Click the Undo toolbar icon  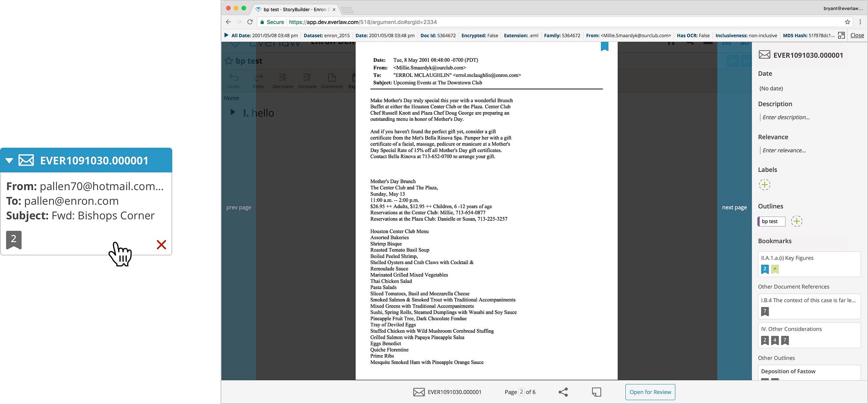point(233,81)
